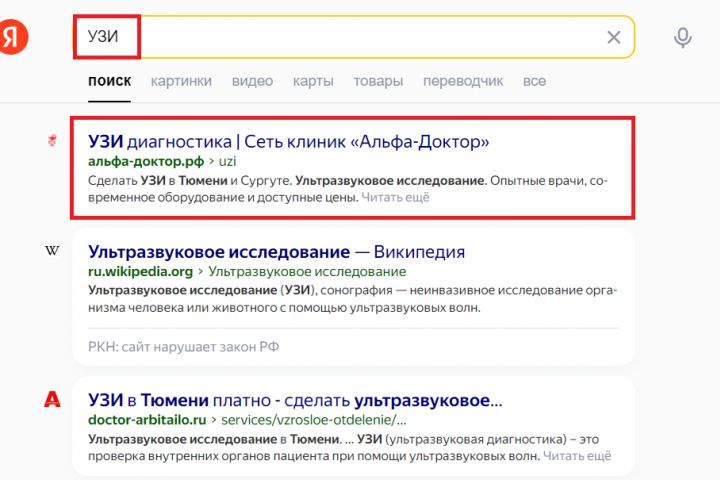Click Читать ещё in the doctor-arbitailo snippet
Screen dimensions: 720x480
[577, 456]
